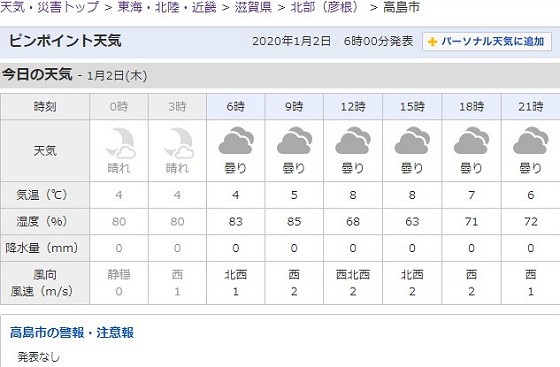Click the 風向 風速（m/s） row header
The width and height of the screenshot is (560, 367).
click(45, 283)
